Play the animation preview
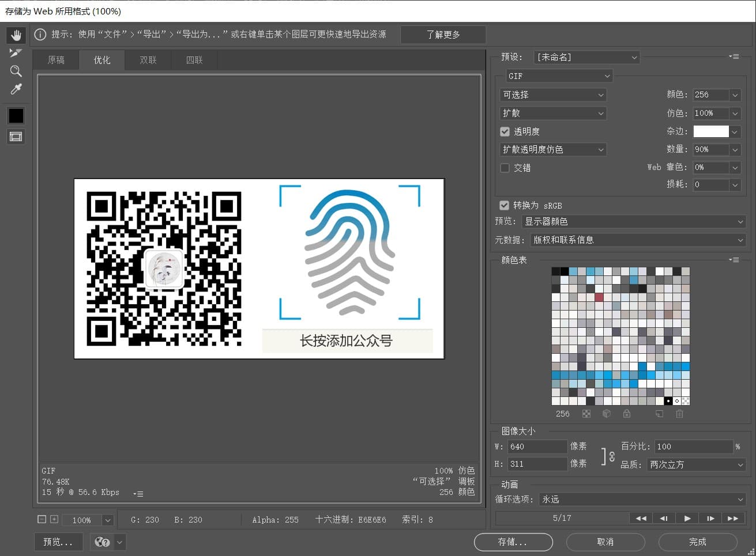Viewport: 756px width, 556px height. [x=687, y=519]
